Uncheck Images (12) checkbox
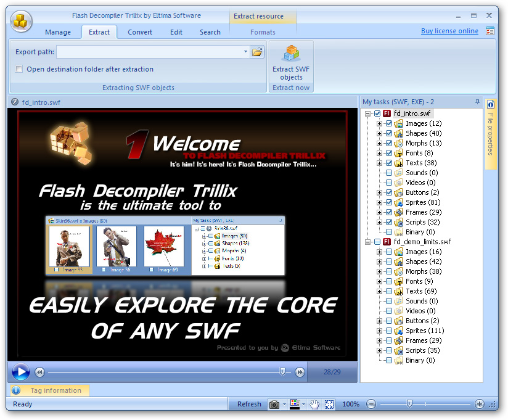508x420 pixels. (x=389, y=123)
